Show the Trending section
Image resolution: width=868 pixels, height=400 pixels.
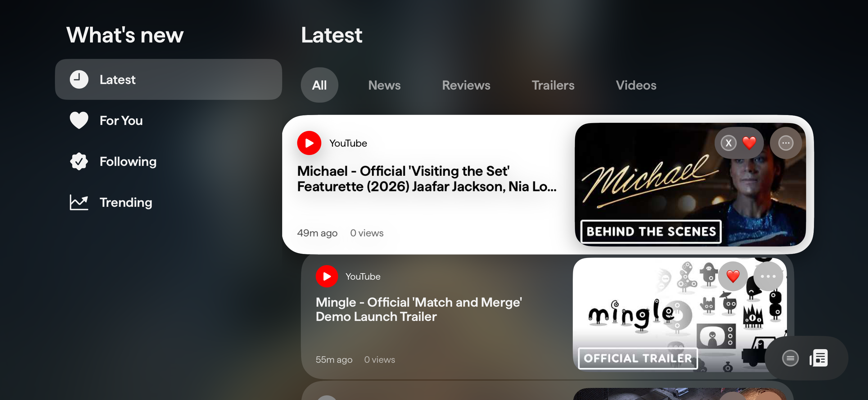[169, 202]
